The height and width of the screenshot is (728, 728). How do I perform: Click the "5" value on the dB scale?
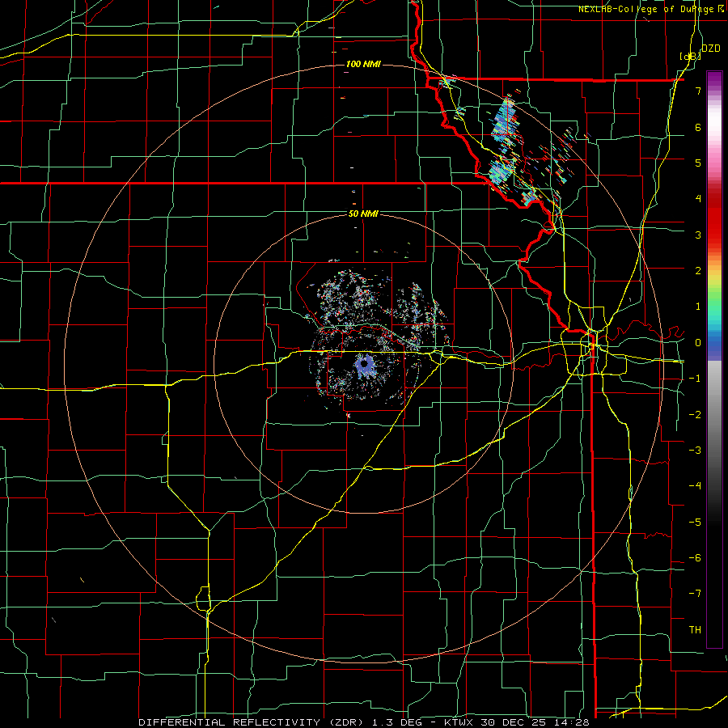(x=698, y=163)
